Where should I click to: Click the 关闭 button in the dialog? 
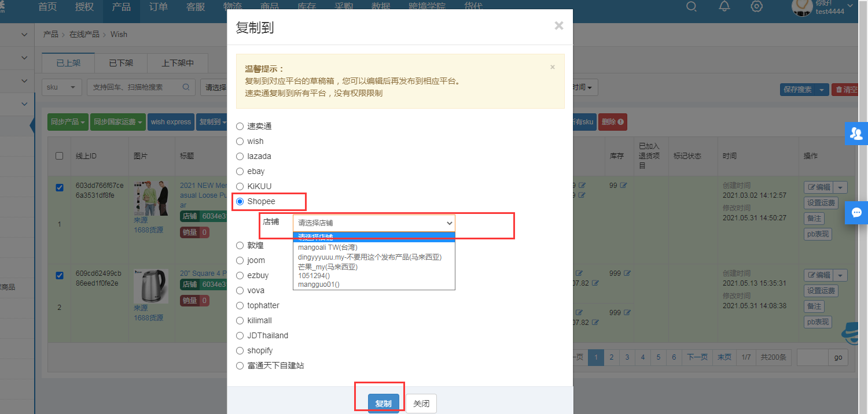tap(421, 404)
